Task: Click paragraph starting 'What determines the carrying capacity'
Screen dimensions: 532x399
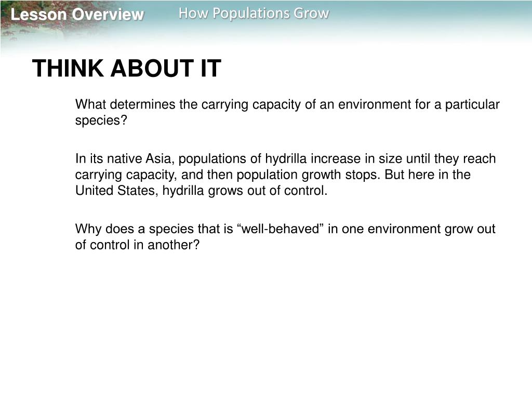Action: point(287,112)
